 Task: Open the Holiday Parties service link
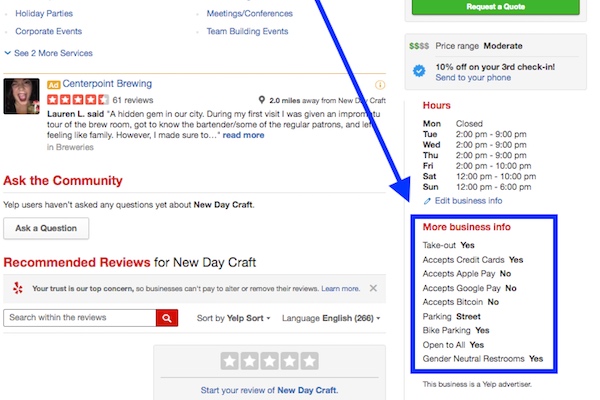click(x=44, y=13)
